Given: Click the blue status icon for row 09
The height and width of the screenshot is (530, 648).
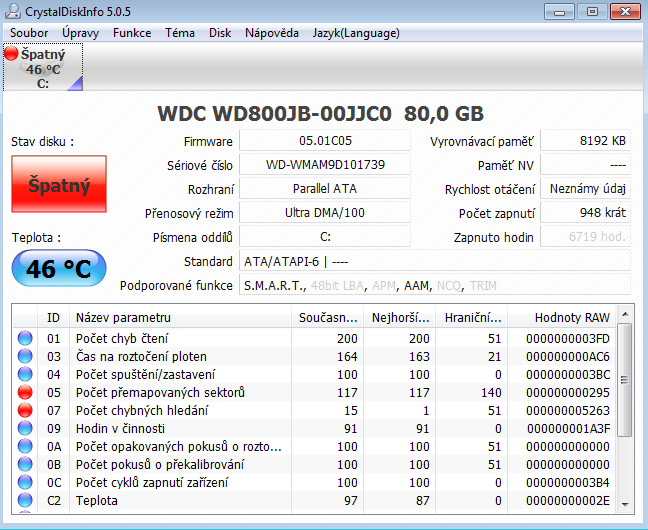Looking at the screenshot, I should click(25, 428).
